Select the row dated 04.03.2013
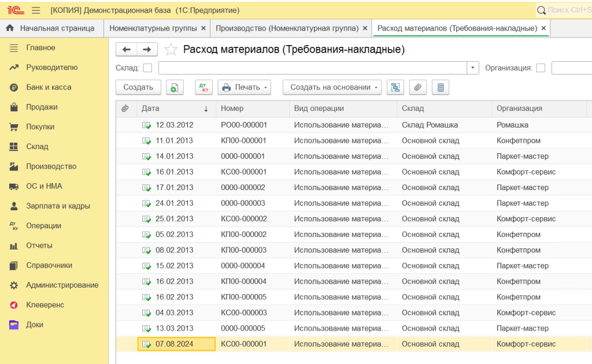This screenshot has height=364, width=592. 354,313
